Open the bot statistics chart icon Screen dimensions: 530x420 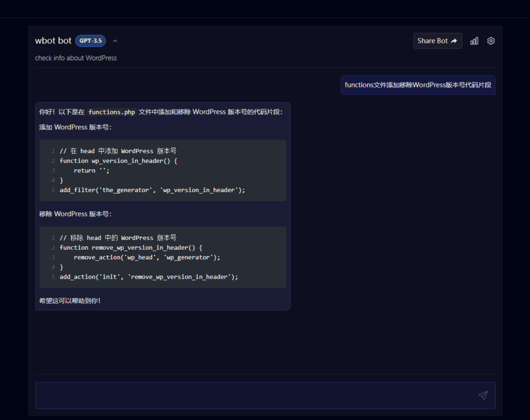474,41
